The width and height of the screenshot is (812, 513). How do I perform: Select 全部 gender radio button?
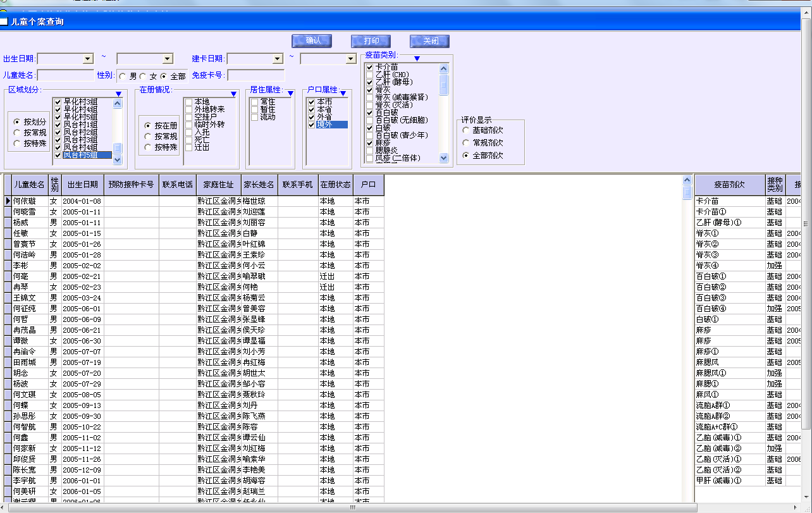164,77
